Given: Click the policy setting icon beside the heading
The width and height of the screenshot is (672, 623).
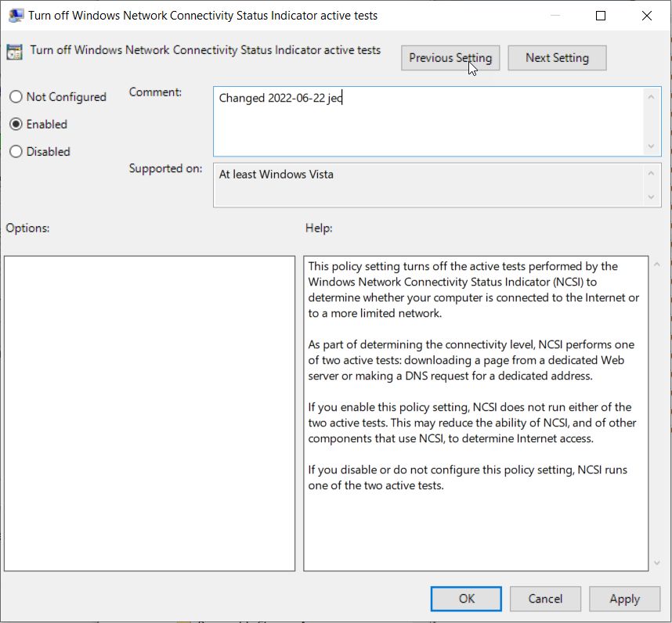Looking at the screenshot, I should pos(14,52).
